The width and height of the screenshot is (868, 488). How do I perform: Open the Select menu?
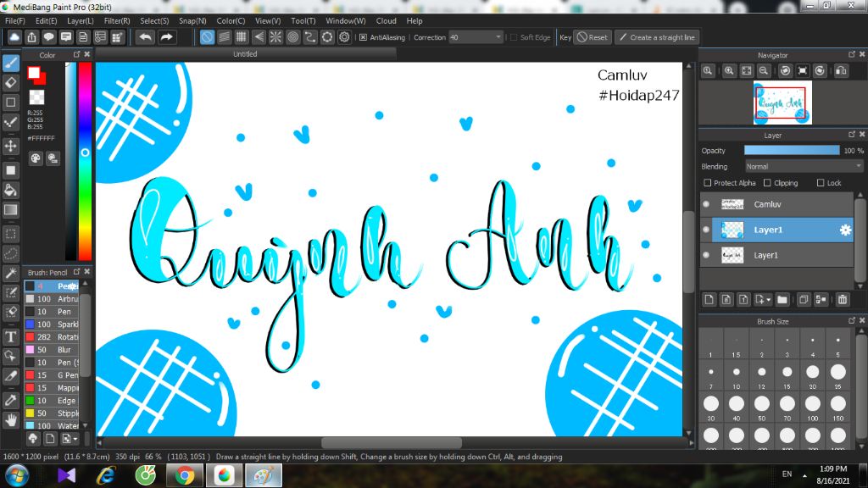(x=154, y=20)
